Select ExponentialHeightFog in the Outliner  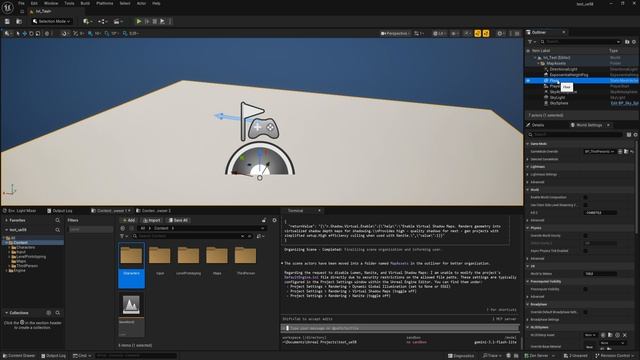[569, 75]
